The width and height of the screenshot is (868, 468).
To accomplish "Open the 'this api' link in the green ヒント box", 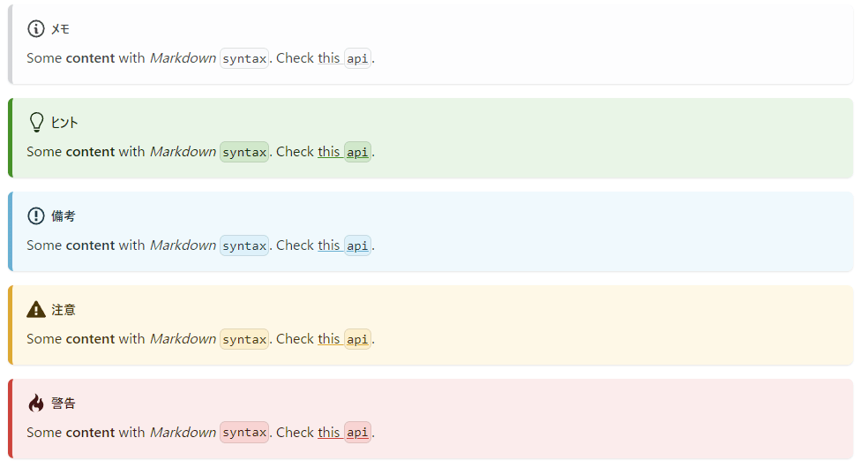I will click(344, 152).
